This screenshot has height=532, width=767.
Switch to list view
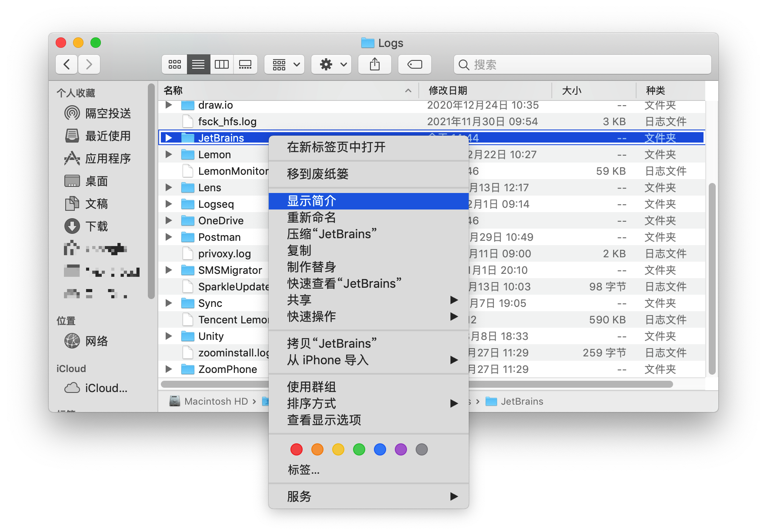tap(199, 64)
